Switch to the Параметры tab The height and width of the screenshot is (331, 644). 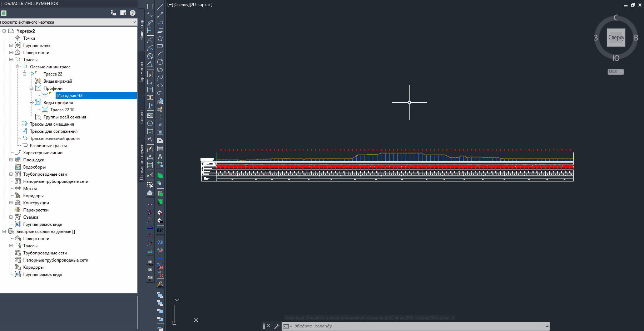[142, 73]
